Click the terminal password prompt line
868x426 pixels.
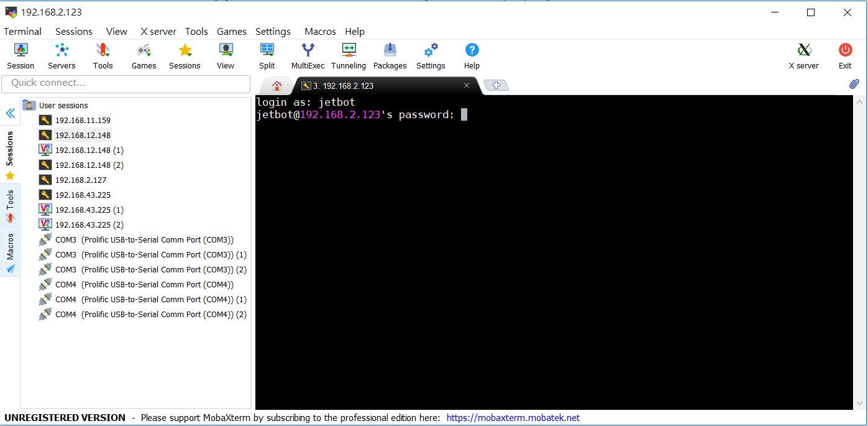coord(362,114)
